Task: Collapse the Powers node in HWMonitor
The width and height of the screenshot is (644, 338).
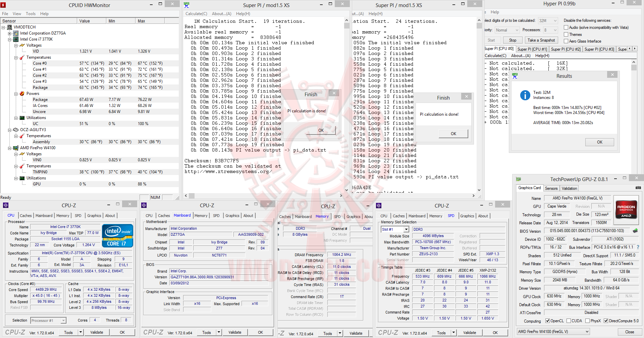Action: 16,94
